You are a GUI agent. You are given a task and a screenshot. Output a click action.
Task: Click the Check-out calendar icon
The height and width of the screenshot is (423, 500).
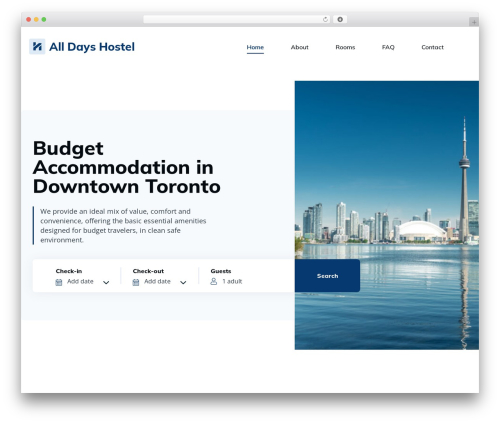point(136,282)
